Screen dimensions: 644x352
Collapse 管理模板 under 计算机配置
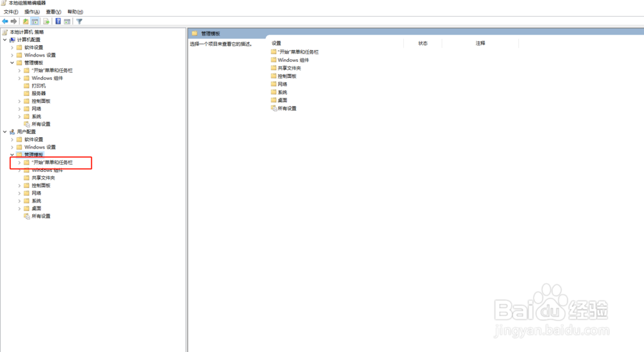(12, 63)
